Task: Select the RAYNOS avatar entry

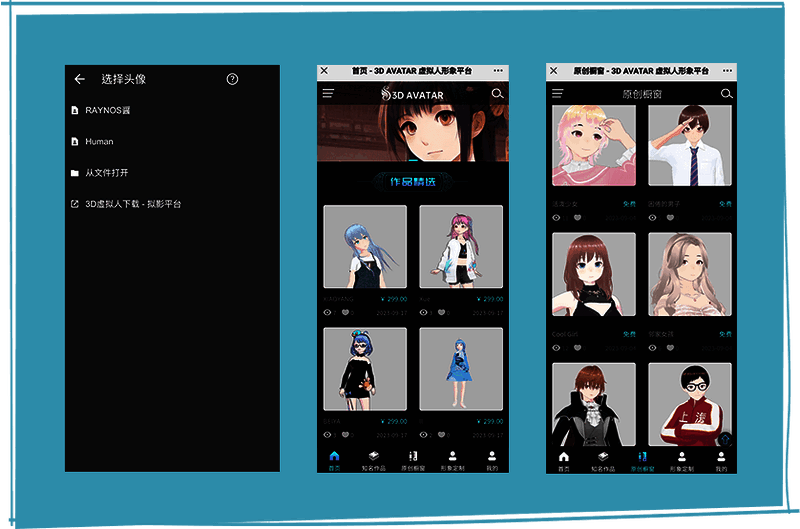Action: (x=108, y=110)
